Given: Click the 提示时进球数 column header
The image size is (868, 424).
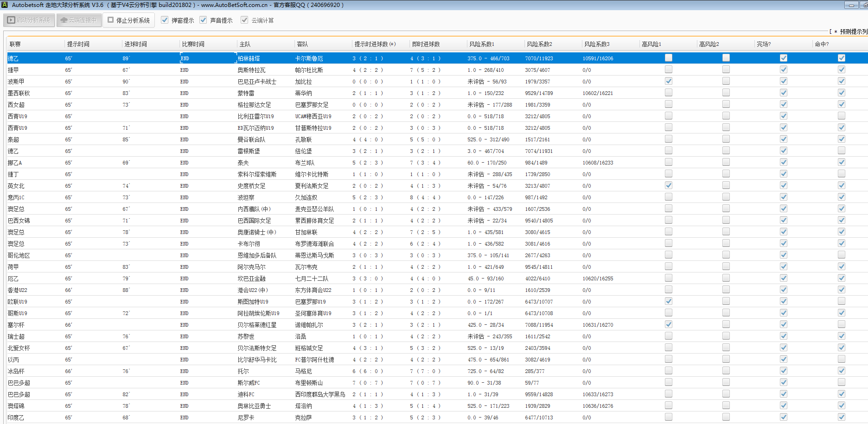Looking at the screenshot, I should 375,44.
